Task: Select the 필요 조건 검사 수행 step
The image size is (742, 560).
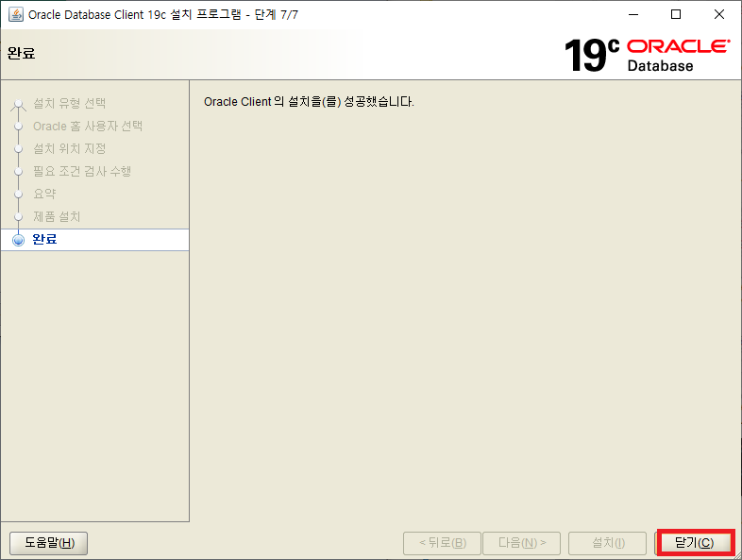Action: (x=82, y=171)
